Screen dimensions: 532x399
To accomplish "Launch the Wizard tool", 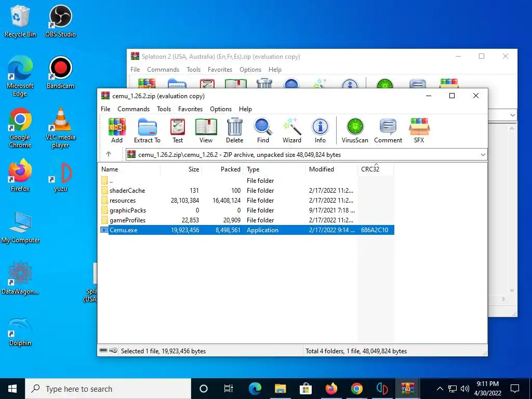I will pos(292,130).
